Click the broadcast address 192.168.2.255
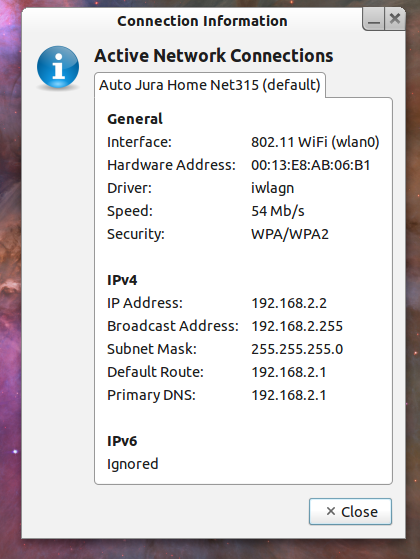This screenshot has width=420, height=559. coord(297,326)
